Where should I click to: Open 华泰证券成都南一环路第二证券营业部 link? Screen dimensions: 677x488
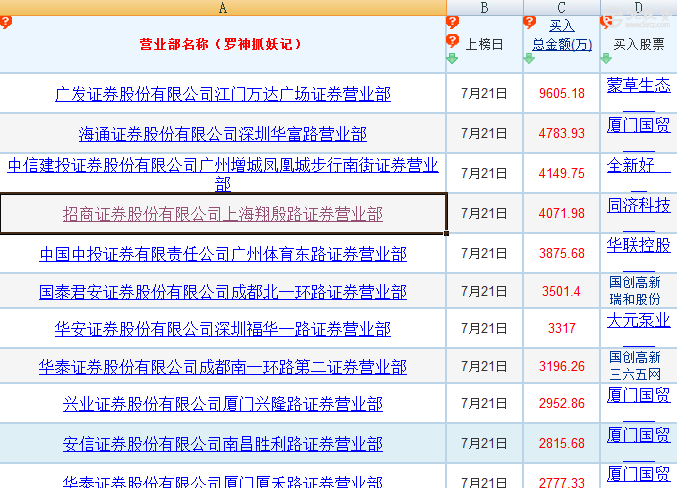tap(223, 367)
